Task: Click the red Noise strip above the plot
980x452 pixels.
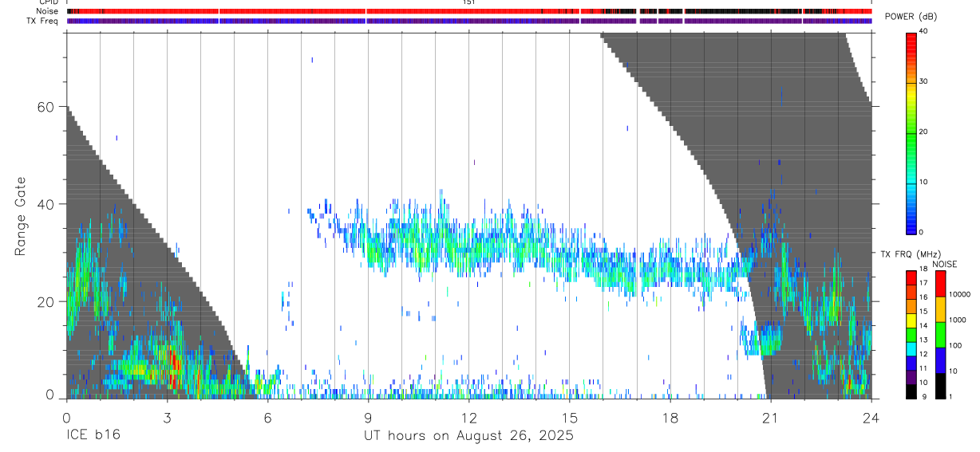Action: point(469,11)
